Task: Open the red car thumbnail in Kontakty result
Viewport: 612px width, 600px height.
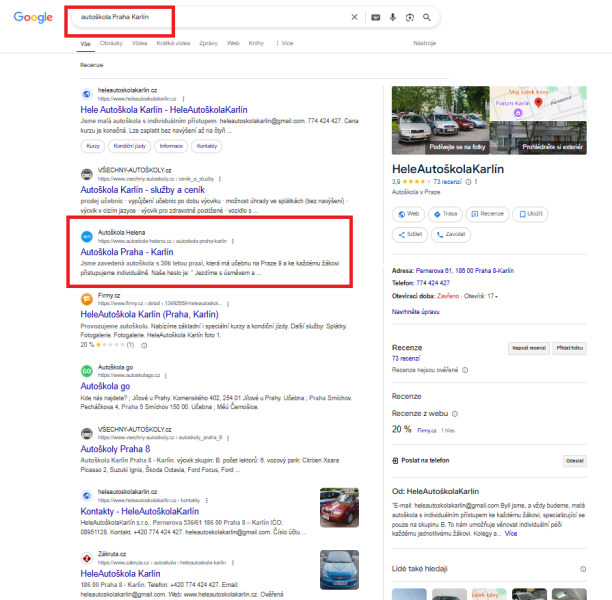Action: pos(339,507)
